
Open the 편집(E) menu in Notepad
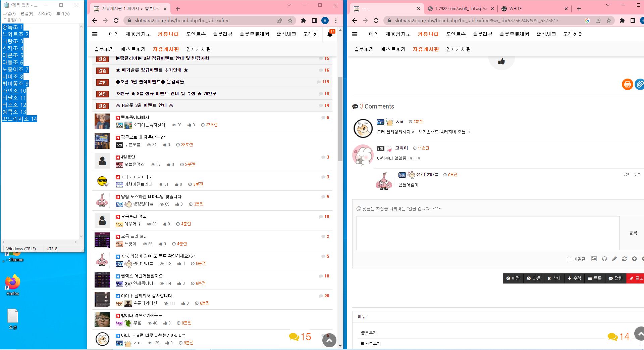27,13
